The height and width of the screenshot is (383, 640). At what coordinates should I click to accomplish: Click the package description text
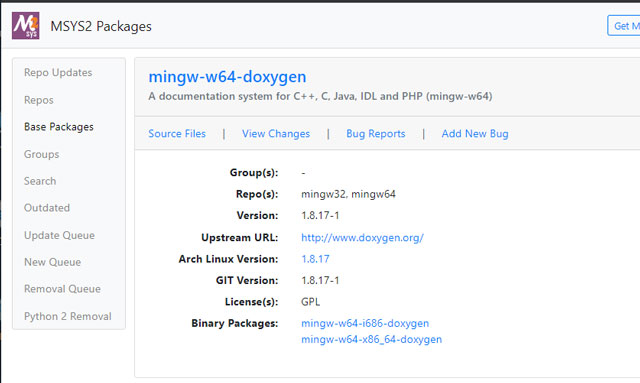[320, 96]
